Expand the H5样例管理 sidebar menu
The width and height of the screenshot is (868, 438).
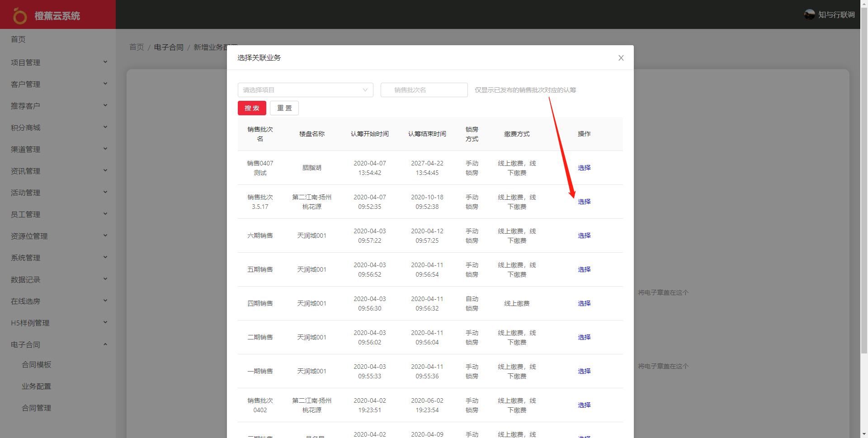[58, 323]
